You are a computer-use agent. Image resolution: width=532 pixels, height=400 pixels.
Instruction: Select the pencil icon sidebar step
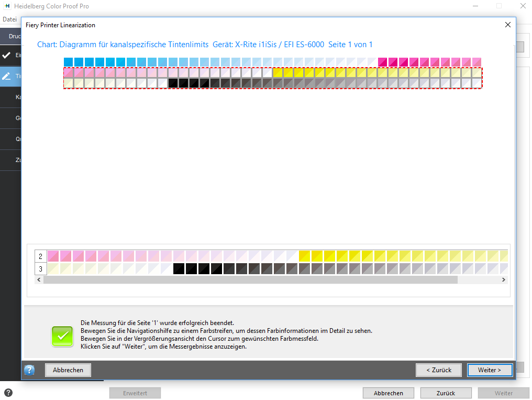click(x=6, y=76)
